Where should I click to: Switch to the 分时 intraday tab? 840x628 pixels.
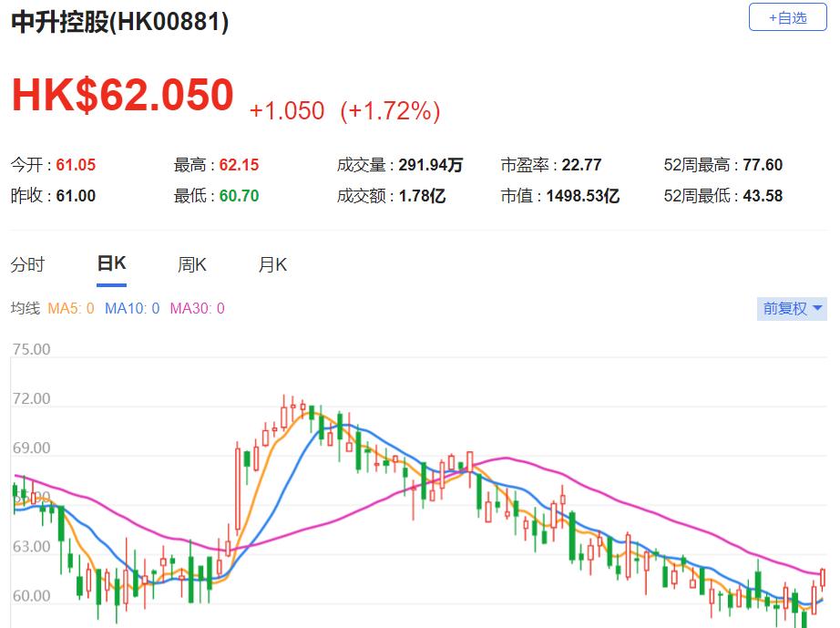(27, 264)
